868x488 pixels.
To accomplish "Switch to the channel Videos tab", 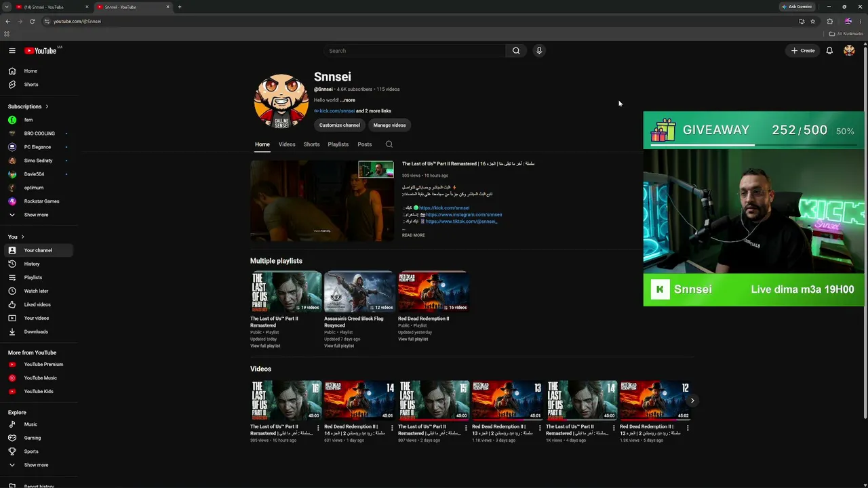I will [287, 144].
